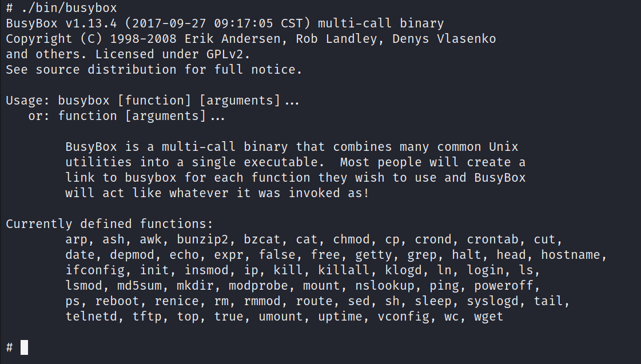Click the word 'modprobe' in the list
The image size is (641, 364).
coord(258,286)
